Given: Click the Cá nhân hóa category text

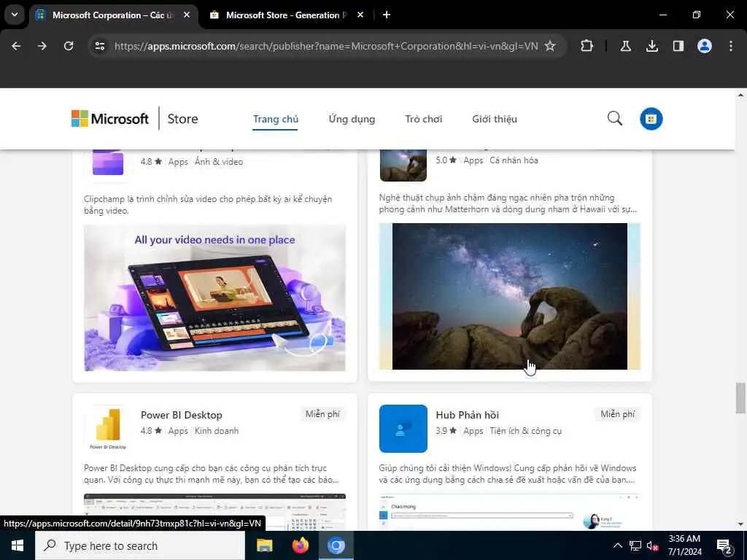Looking at the screenshot, I should click(x=514, y=160).
